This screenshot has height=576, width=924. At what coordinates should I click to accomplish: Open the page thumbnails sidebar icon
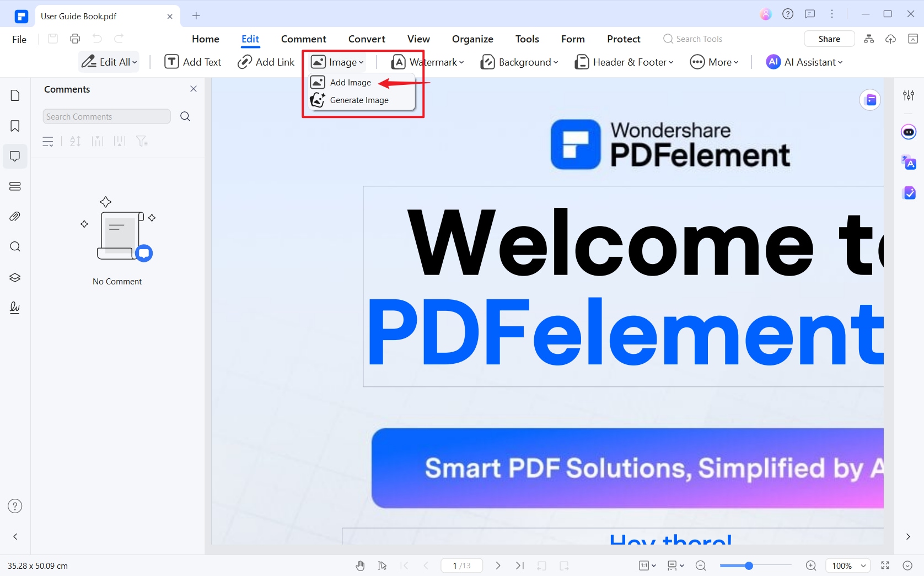click(x=15, y=95)
